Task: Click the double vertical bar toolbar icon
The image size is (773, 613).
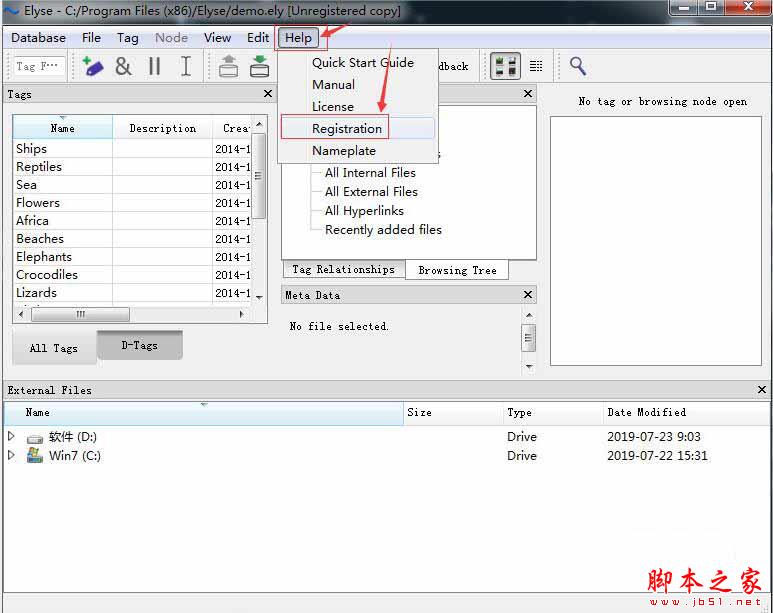Action: tap(154, 66)
